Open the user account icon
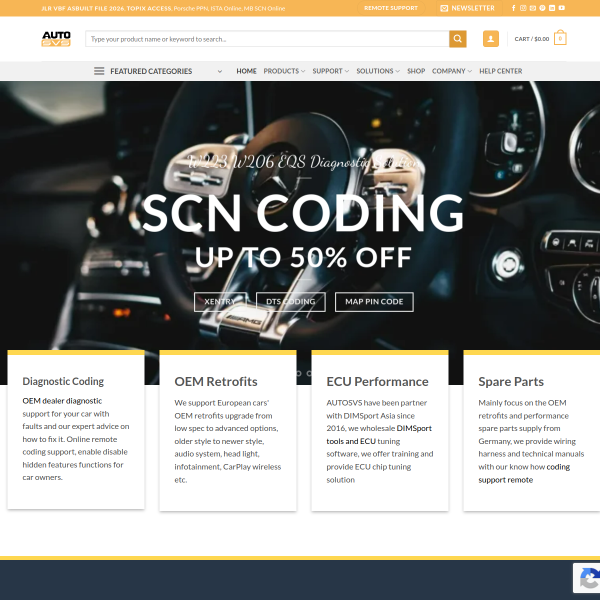Viewport: 600px width, 600px height. 491,39
